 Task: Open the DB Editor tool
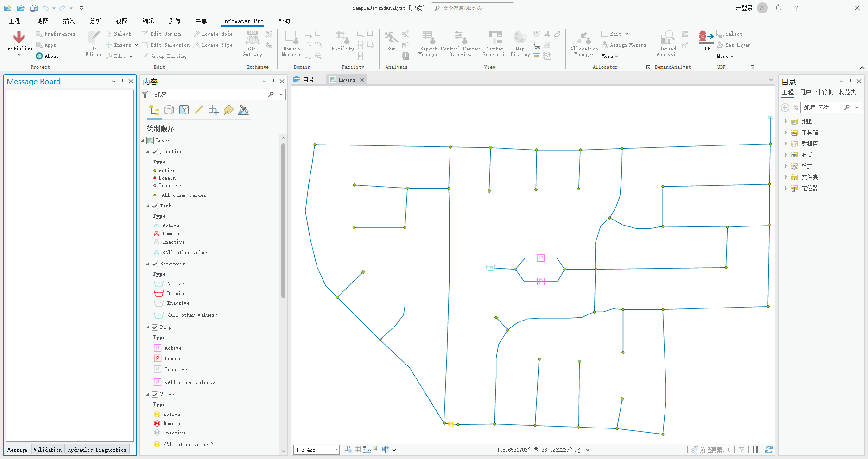tap(94, 44)
